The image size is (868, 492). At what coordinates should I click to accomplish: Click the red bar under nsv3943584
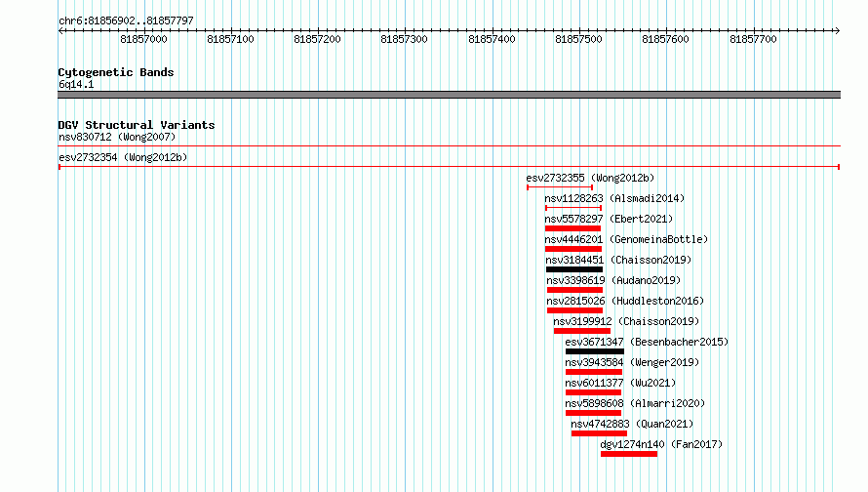point(594,372)
